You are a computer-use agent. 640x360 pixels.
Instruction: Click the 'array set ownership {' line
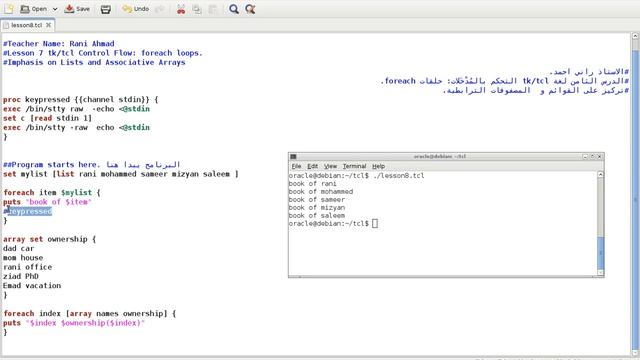click(49, 239)
